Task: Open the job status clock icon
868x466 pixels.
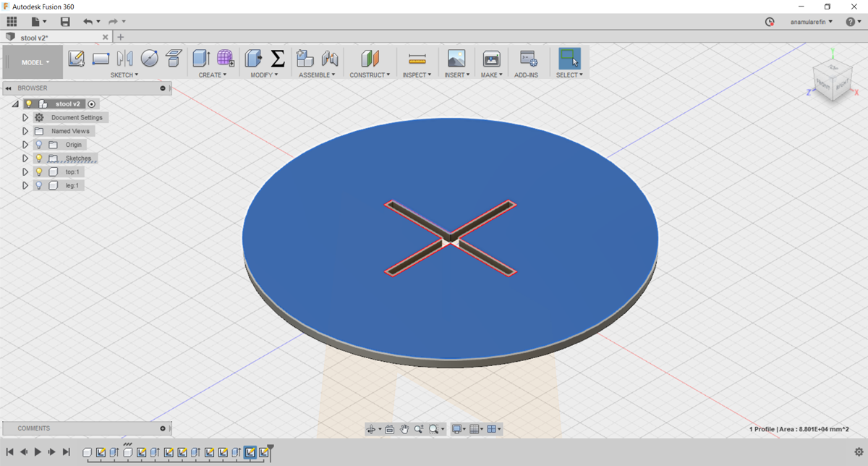Action: pos(770,22)
